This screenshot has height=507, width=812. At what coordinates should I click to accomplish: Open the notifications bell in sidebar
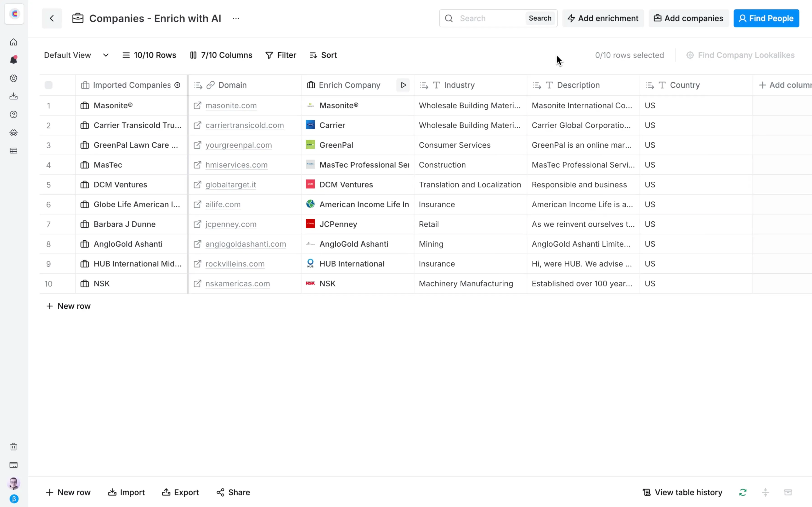click(x=13, y=60)
